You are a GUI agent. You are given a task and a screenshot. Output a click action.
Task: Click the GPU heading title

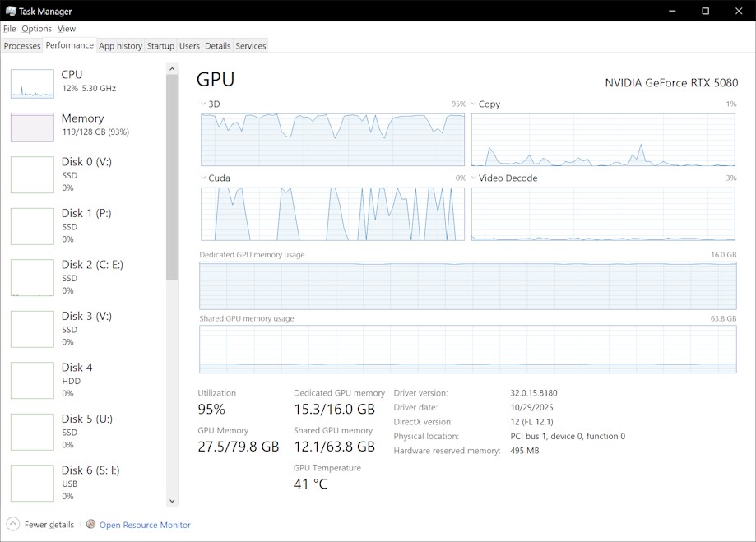[216, 80]
